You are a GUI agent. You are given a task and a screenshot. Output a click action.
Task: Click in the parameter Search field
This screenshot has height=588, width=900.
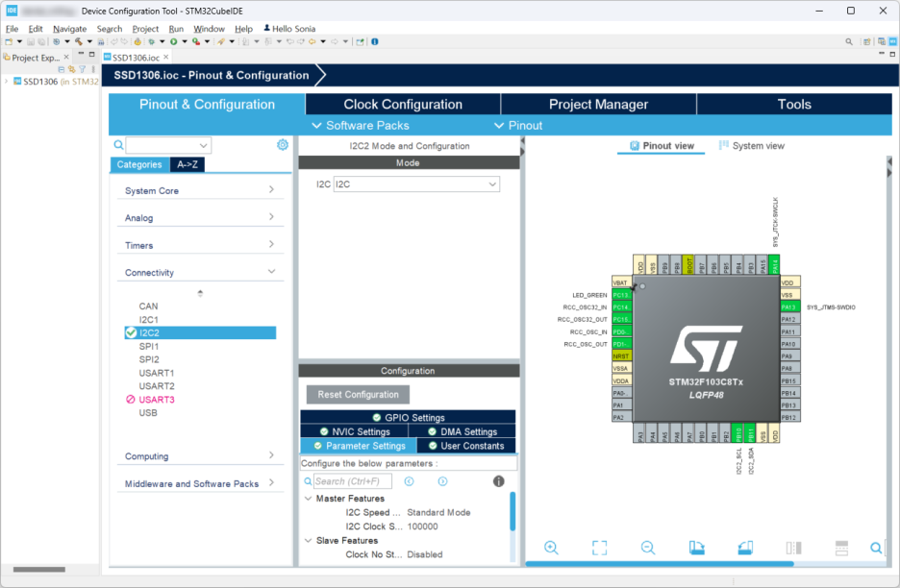coord(353,481)
